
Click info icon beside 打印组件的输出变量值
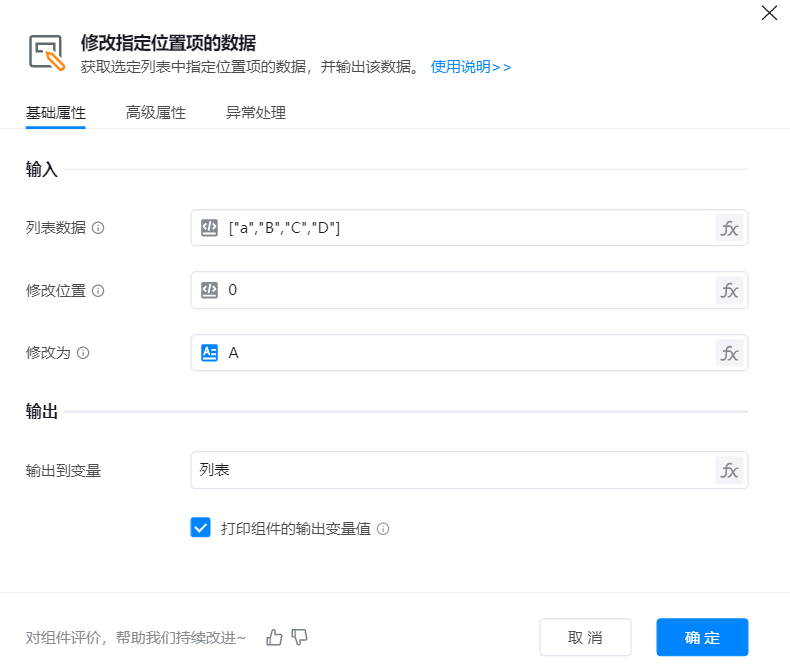[383, 529]
